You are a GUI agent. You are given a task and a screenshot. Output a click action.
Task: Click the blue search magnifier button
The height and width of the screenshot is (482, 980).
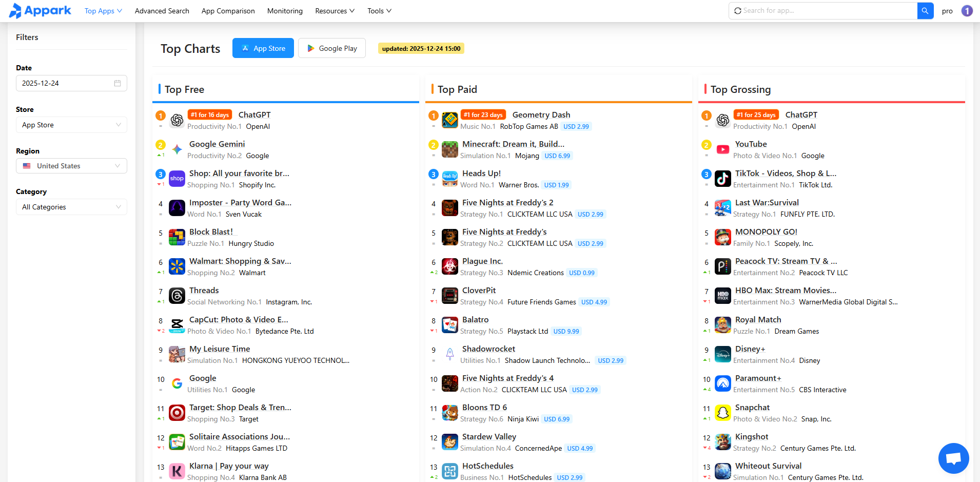pyautogui.click(x=925, y=11)
